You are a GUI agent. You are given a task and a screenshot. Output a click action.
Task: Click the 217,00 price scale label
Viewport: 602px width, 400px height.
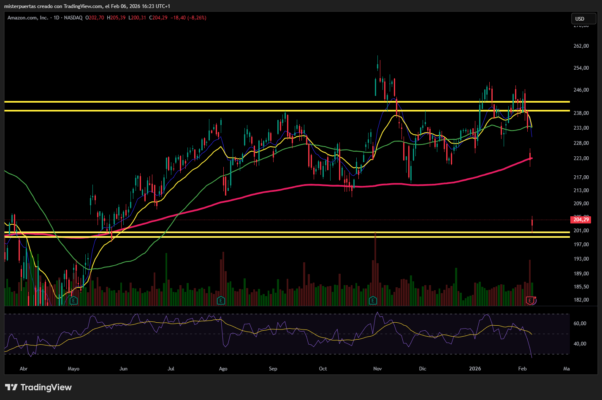click(579, 177)
